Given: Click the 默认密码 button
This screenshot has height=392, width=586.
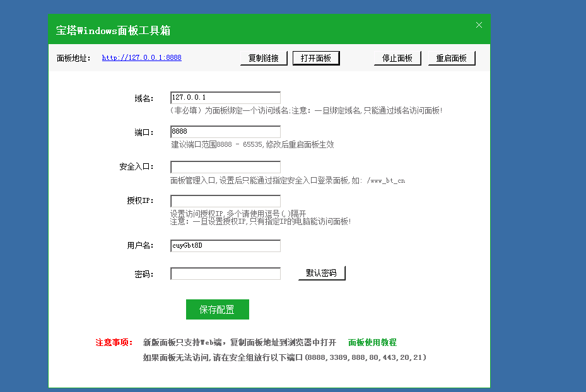Looking at the screenshot, I should (322, 273).
